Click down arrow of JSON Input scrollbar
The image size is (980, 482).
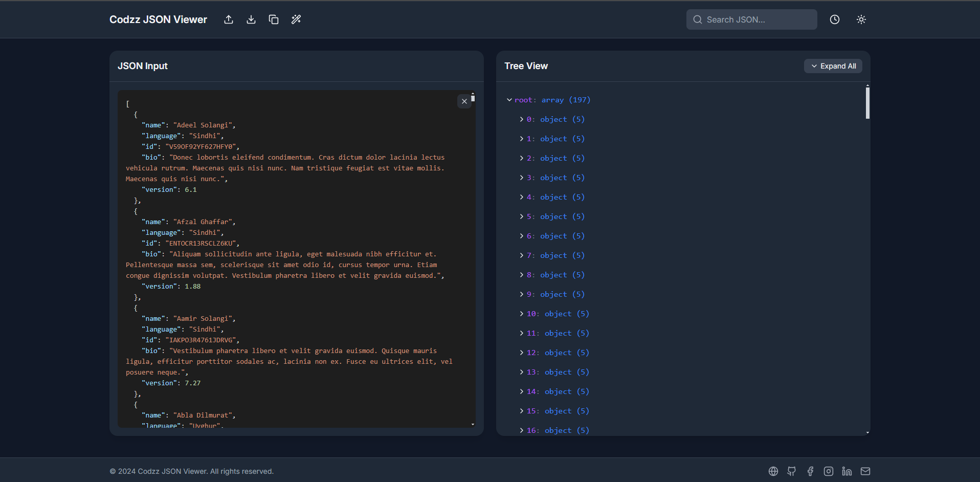[x=473, y=424]
